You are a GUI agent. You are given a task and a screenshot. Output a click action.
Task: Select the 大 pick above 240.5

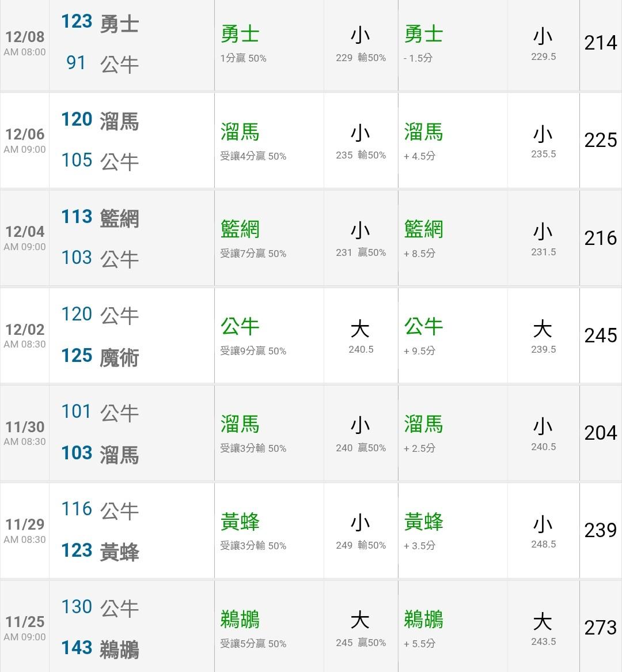pyautogui.click(x=361, y=330)
